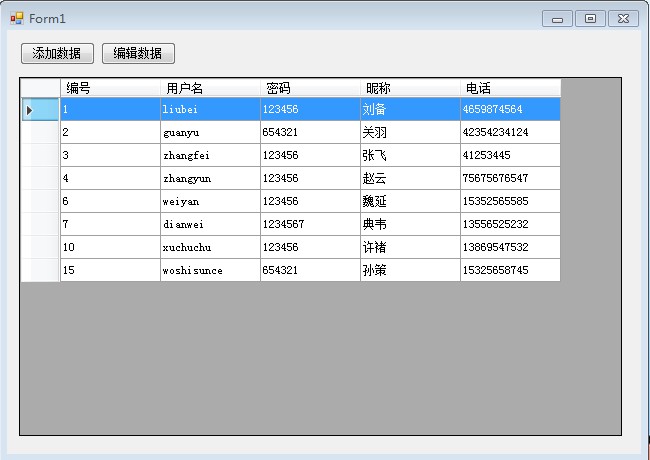This screenshot has height=460, width=650.
Task: Select phone cell 75675676547
Action: [510, 178]
